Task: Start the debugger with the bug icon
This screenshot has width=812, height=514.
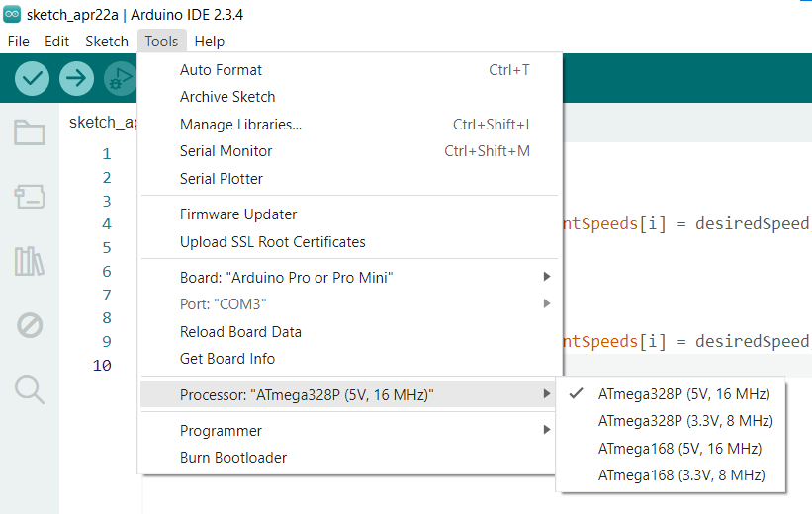Action: click(x=120, y=79)
